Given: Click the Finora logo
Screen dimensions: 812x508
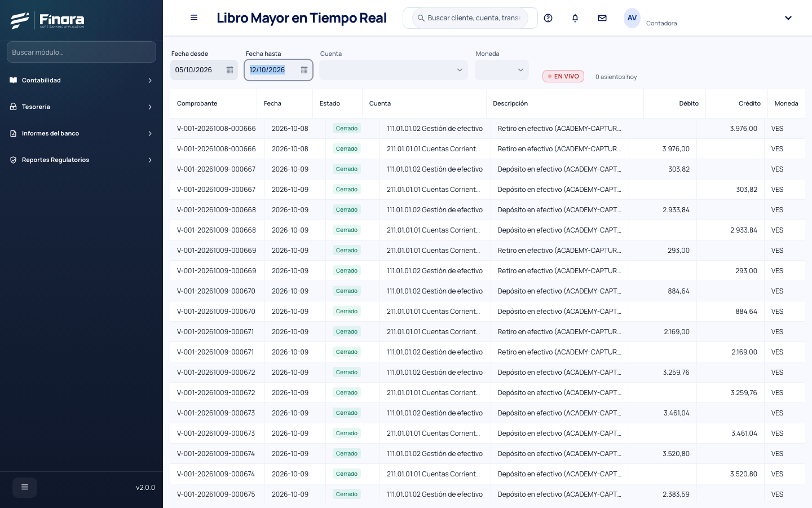Looking at the screenshot, I should click(47, 20).
